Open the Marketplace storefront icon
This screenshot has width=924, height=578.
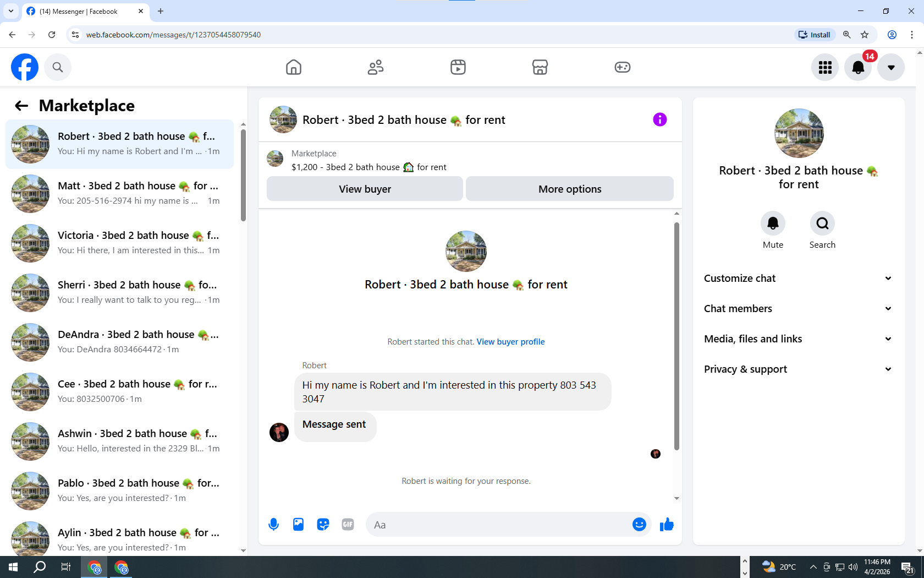[540, 67]
